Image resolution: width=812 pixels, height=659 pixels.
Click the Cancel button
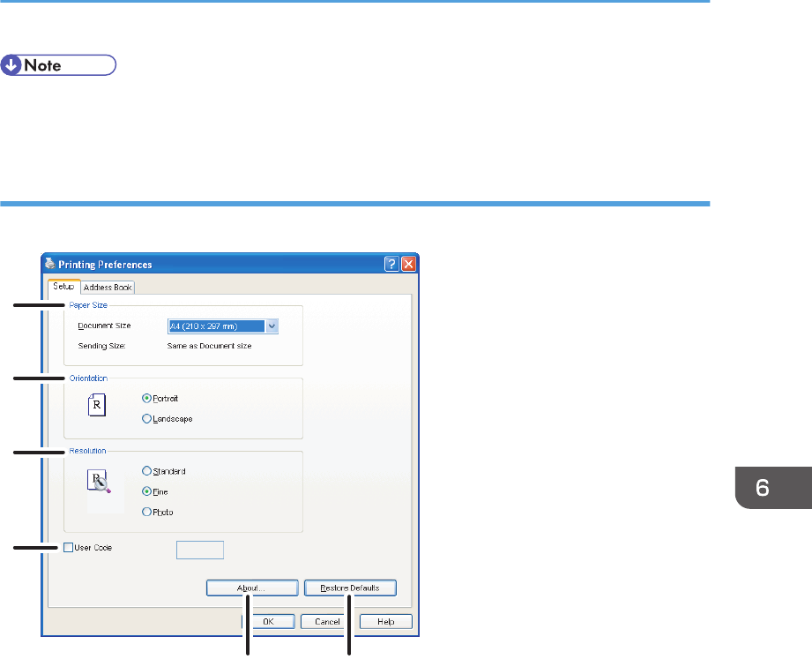[327, 622]
